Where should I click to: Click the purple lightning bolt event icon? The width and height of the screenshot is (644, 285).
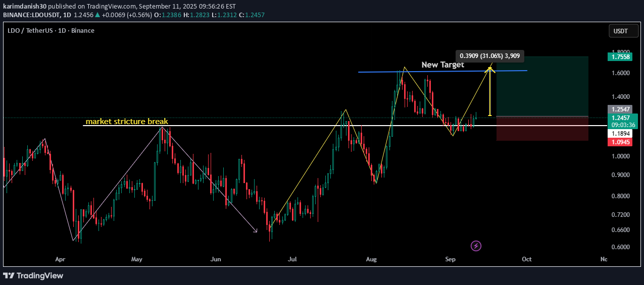[x=476, y=246]
